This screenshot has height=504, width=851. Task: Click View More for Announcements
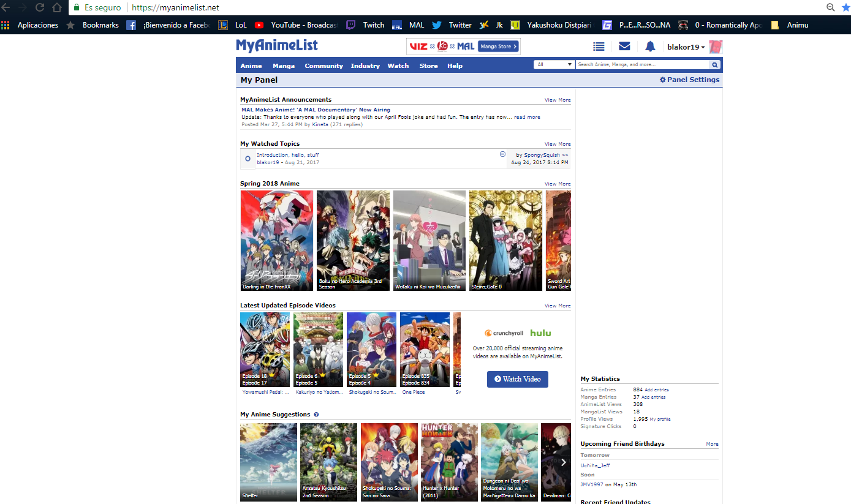(558, 100)
